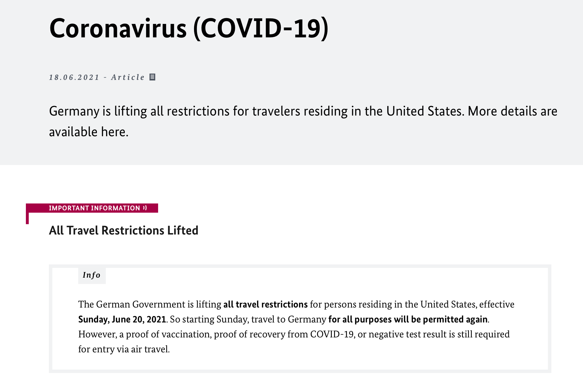This screenshot has width=583, height=392.
Task: Click the italic Article label
Action: coord(128,77)
